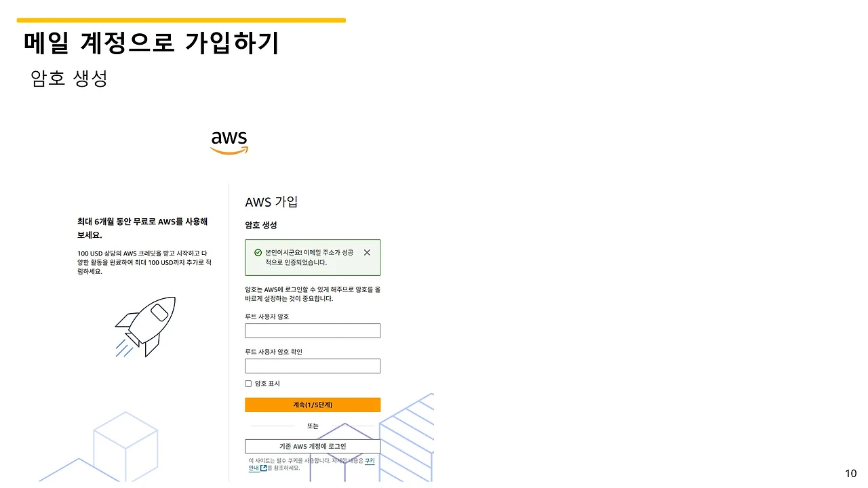Select the cube outline graphic at bottom left
This screenshot has width=868, height=488.
tap(125, 446)
